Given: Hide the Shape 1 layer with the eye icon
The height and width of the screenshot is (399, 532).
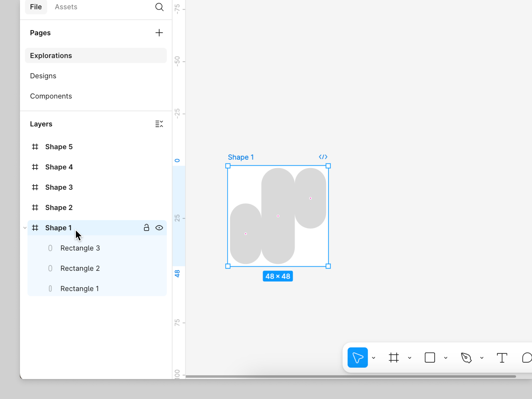Looking at the screenshot, I should pyautogui.click(x=159, y=228).
